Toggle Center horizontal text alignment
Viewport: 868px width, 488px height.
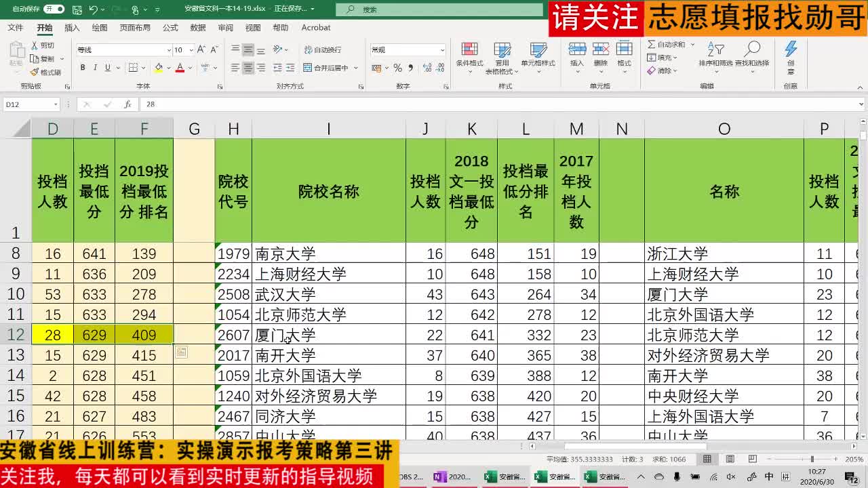click(x=248, y=68)
